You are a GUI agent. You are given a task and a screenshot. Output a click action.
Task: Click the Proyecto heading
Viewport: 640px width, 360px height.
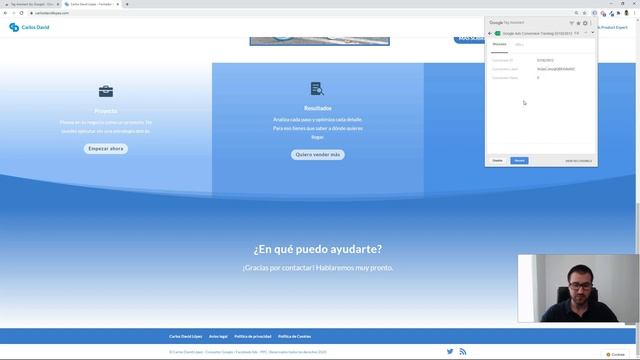106,111
